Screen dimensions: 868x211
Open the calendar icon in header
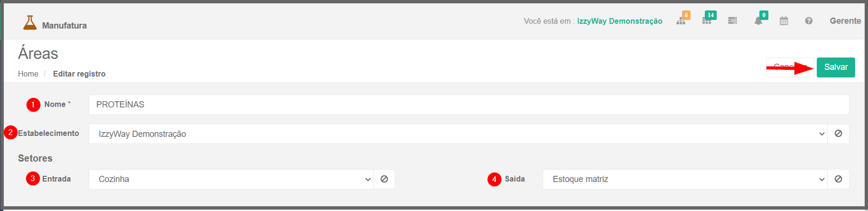coord(784,21)
